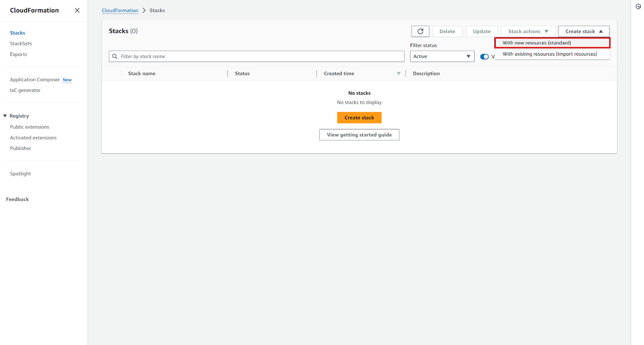Image resolution: width=644 pixels, height=345 pixels.
Task: Collapse the Registry section triangle
Action: click(x=5, y=116)
